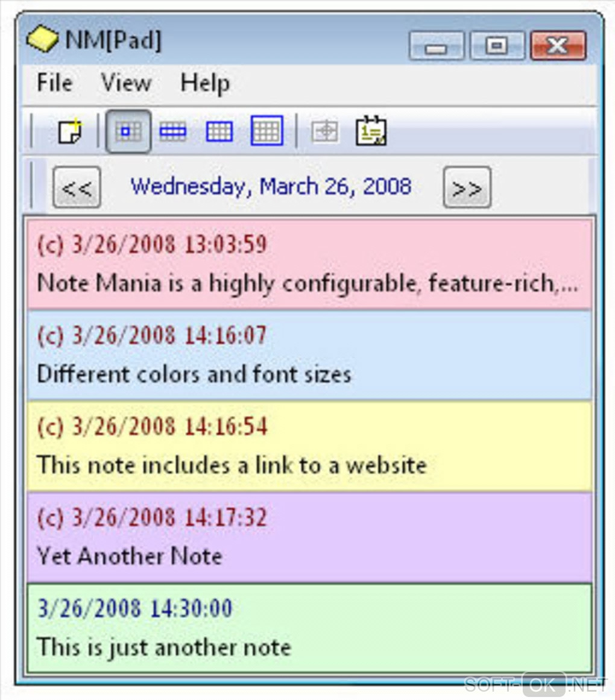615x700 pixels.
Task: Open the notepad list icon
Action: pos(371,131)
